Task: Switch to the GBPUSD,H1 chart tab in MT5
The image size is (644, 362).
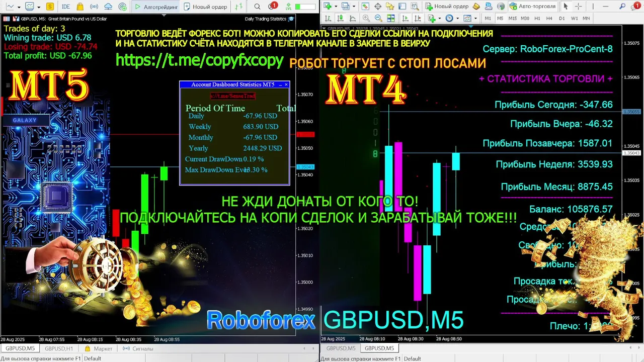Action: pos(59,348)
